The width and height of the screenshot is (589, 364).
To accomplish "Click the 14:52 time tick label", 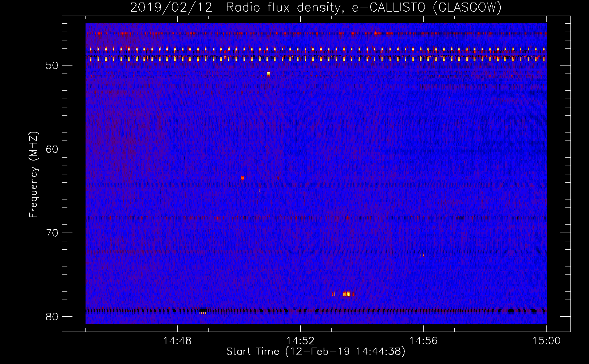I will [x=300, y=341].
